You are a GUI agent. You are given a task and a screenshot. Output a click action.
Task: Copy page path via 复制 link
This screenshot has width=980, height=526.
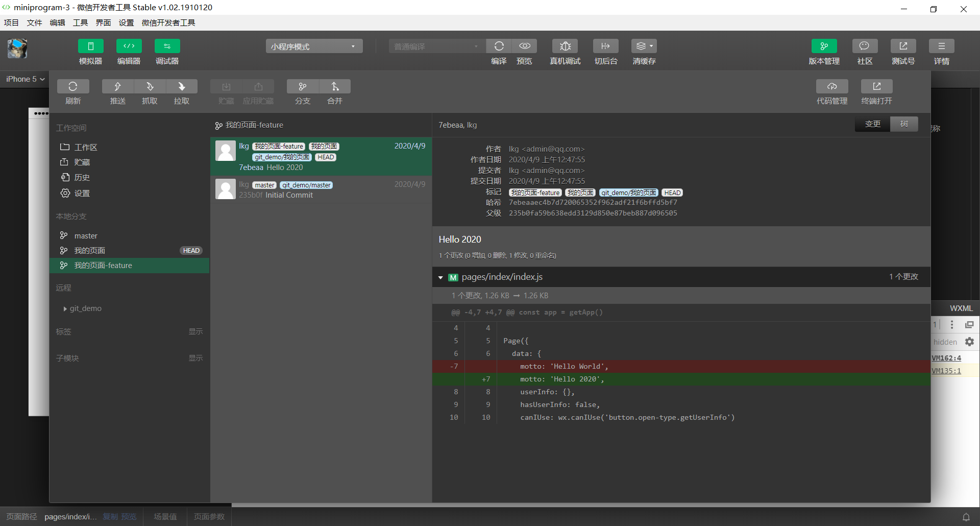coord(110,517)
